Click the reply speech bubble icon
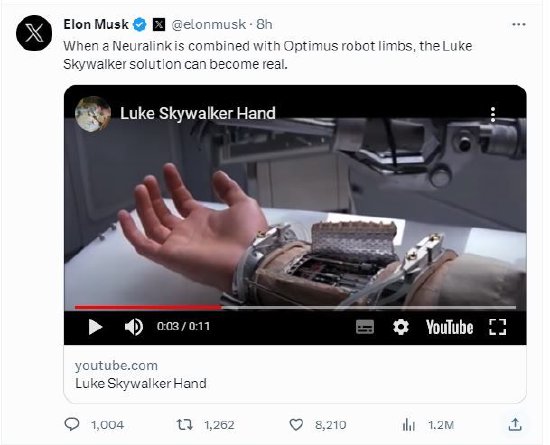 [x=72, y=424]
